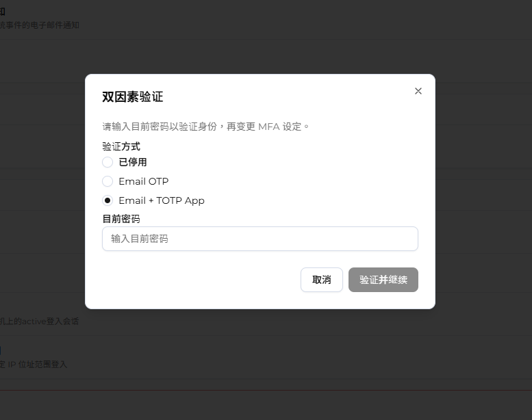Select the 已停用 radio option

[107, 162]
